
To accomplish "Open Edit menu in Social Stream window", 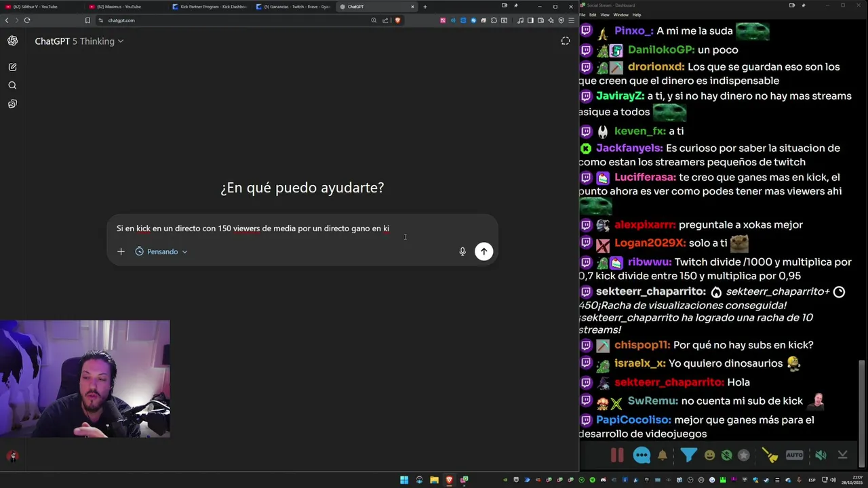I will tap(593, 15).
